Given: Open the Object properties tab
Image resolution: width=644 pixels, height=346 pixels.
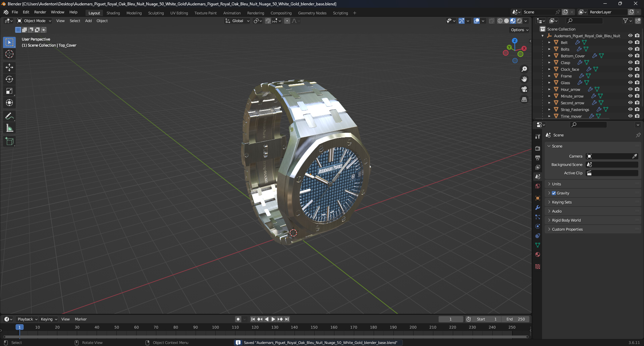Looking at the screenshot, I should point(538,198).
